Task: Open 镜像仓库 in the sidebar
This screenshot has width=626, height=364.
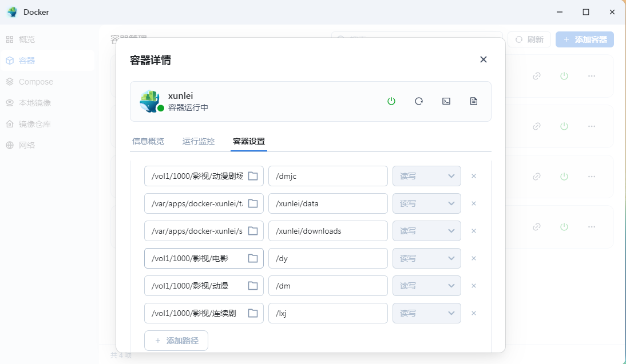Action: pos(47,124)
